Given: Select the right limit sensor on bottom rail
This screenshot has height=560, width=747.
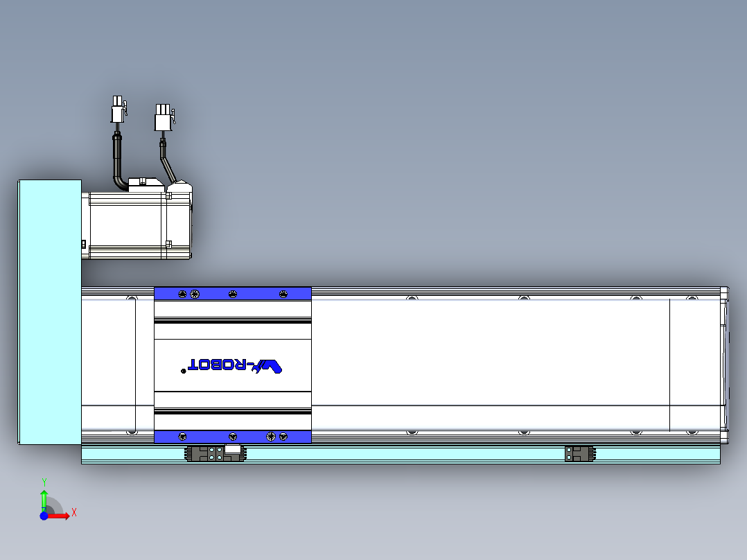Looking at the screenshot, I should click(580, 454).
